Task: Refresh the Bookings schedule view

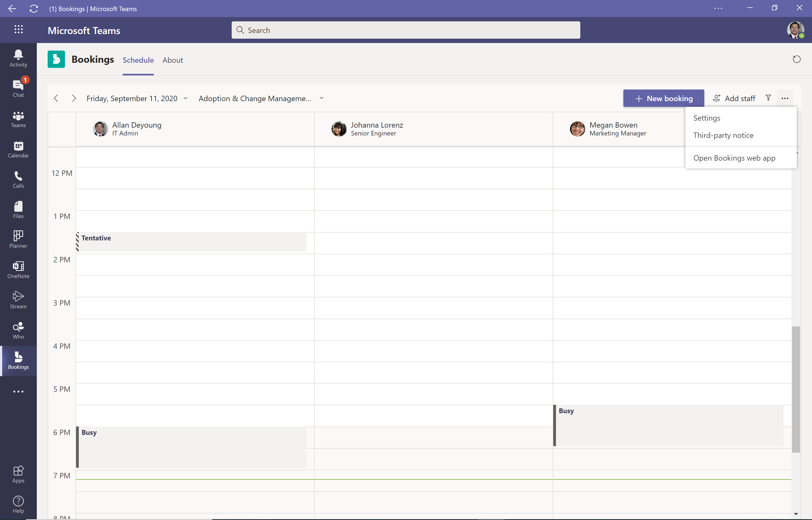Action: pos(796,59)
